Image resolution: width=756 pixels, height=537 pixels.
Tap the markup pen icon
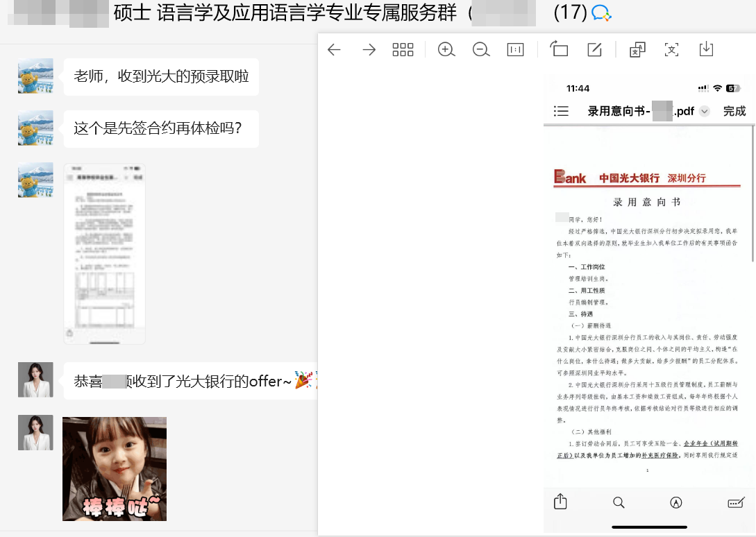pyautogui.click(x=676, y=502)
